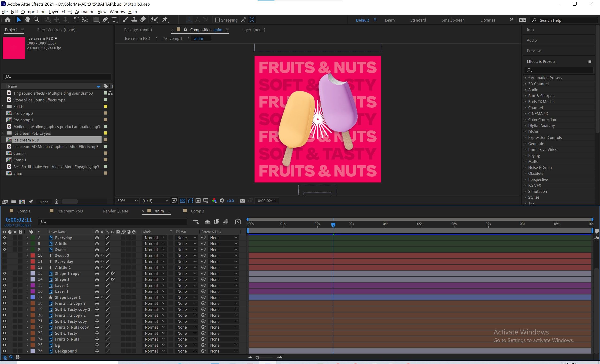Screen dimensions: 600x364
Task: Click the 8 bpc color depth button
Action: point(44,202)
